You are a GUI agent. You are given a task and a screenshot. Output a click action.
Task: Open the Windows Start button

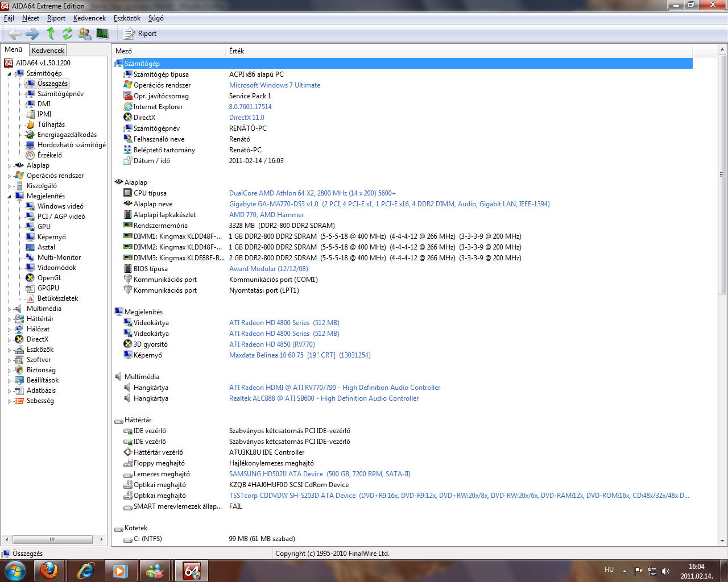click(15, 571)
